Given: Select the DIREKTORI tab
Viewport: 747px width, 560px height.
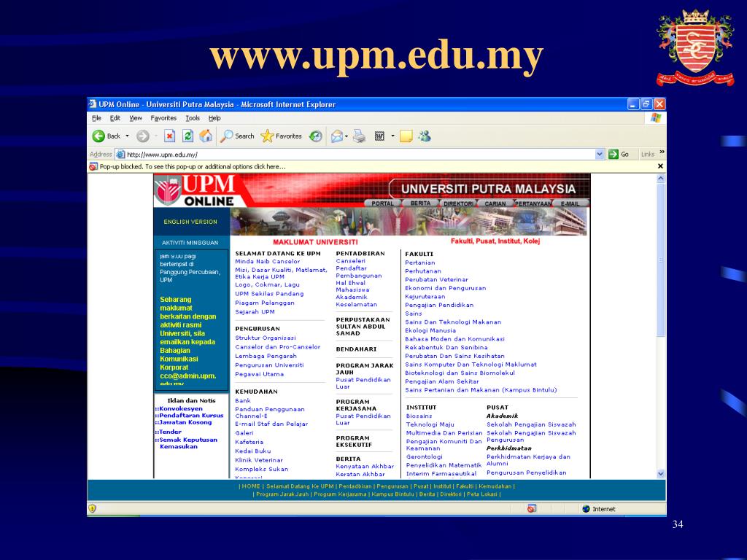Looking at the screenshot, I should [458, 203].
